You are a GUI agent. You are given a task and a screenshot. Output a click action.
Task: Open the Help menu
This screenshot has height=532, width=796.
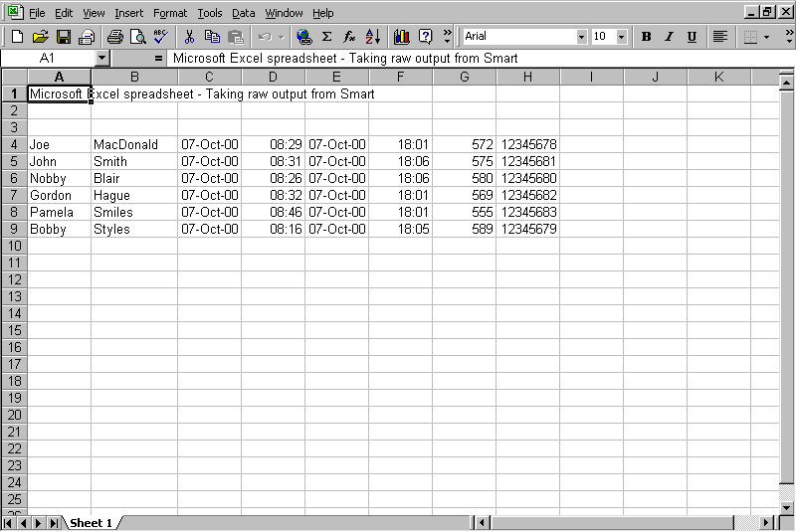(322, 13)
